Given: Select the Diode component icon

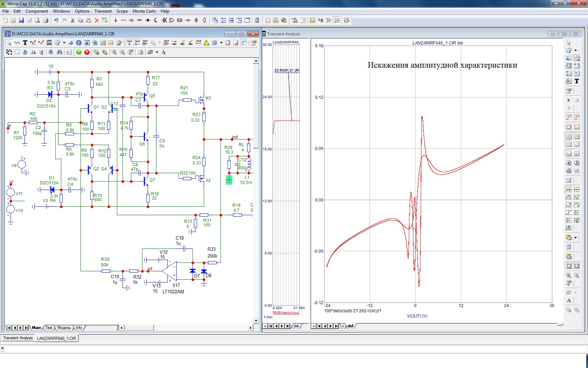Looking at the screenshot, I should [x=148, y=20].
